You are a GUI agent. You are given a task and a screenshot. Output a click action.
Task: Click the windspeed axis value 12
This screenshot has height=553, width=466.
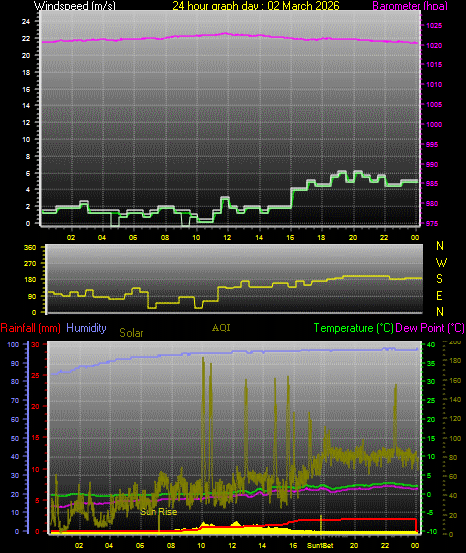click(26, 122)
